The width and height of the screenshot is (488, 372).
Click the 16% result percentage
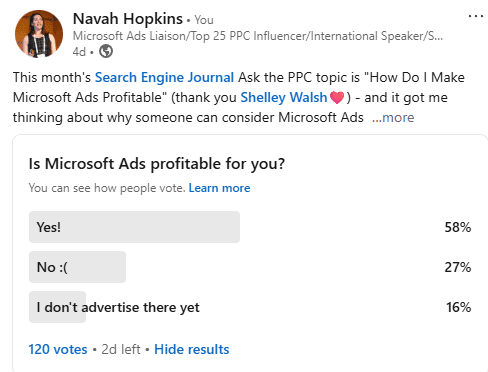459,307
